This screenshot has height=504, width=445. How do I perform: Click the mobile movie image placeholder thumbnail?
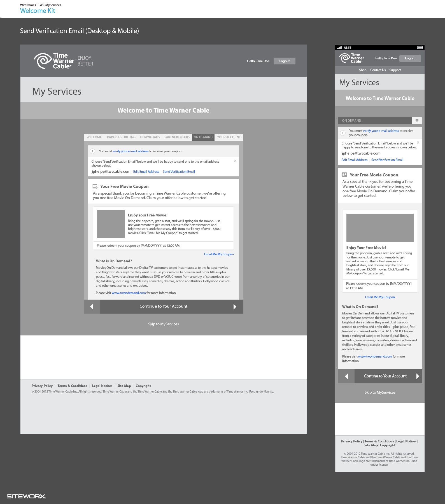(x=380, y=228)
